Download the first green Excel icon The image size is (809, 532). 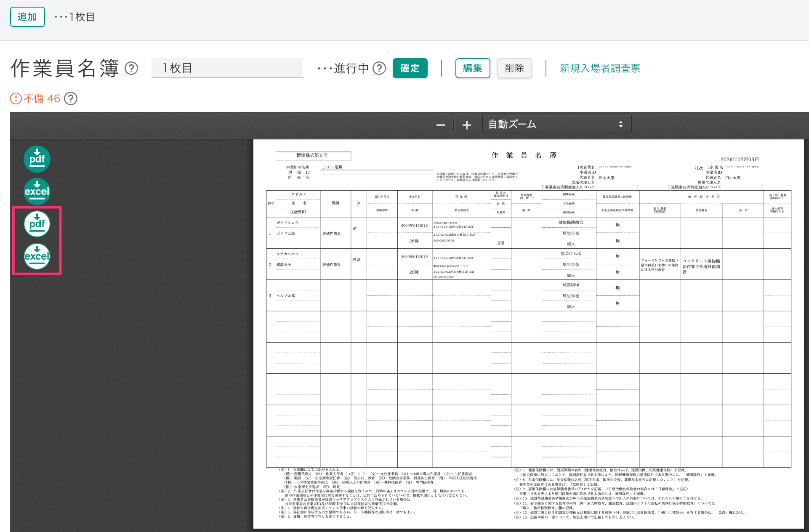(x=37, y=192)
